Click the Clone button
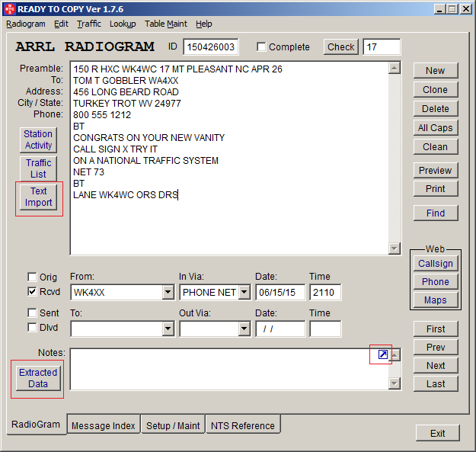Viewport: 476px width, 452px height. point(436,90)
